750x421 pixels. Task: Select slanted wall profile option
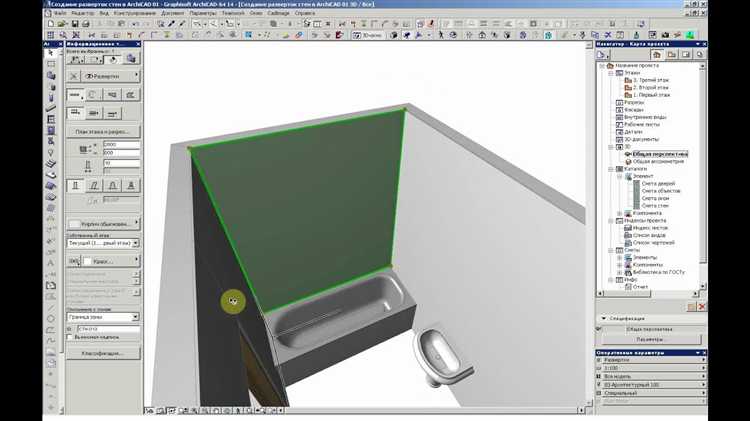[94, 186]
